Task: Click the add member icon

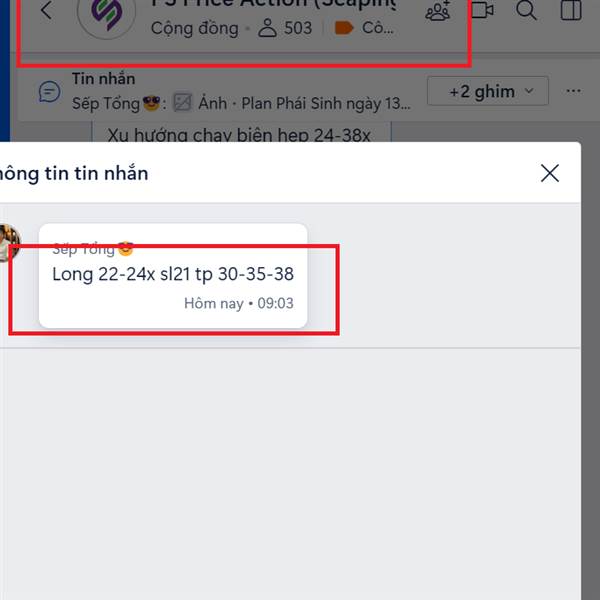Action: coord(438,10)
